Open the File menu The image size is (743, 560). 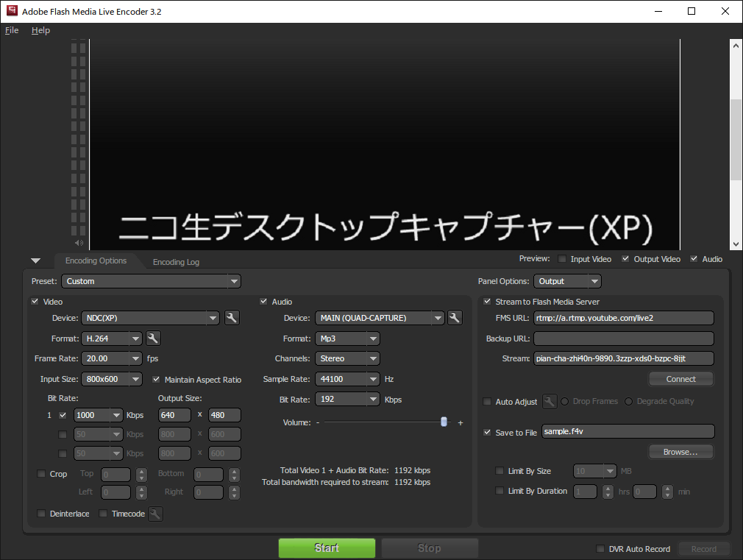(x=12, y=30)
